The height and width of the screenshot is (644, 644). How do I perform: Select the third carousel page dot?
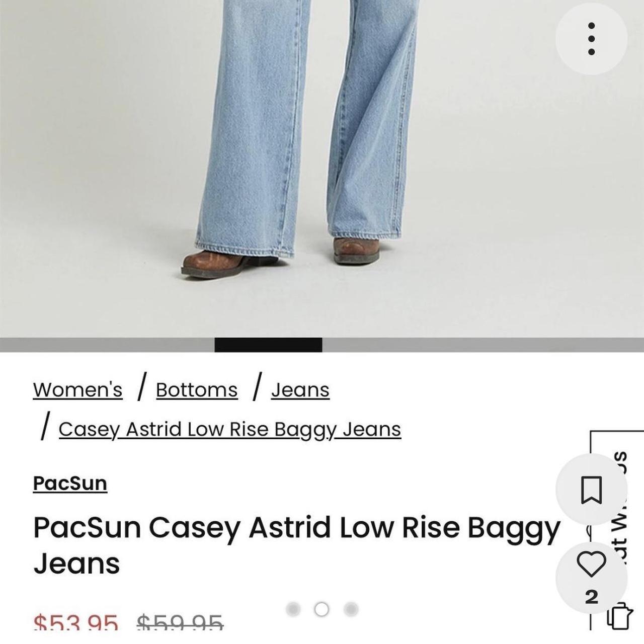pos(351,609)
